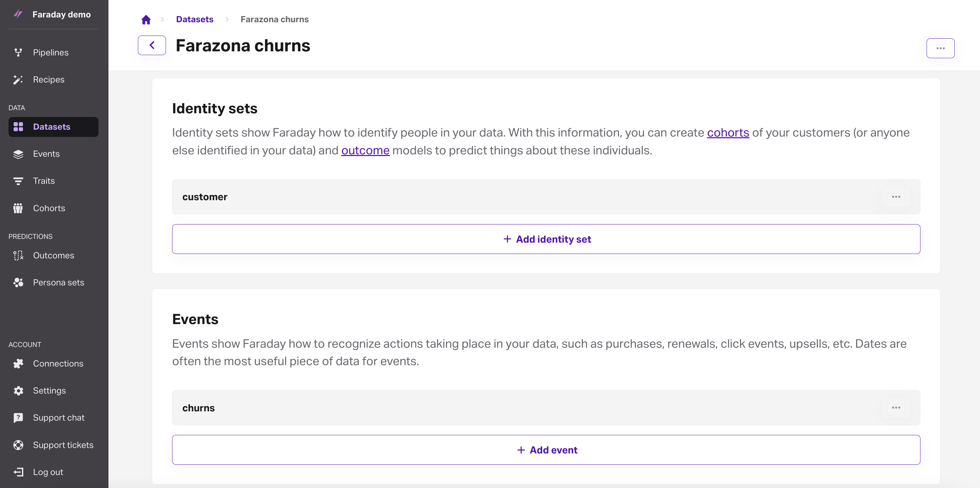Viewport: 980px width, 488px height.
Task: Click the Outcomes icon in sidebar
Action: click(18, 256)
